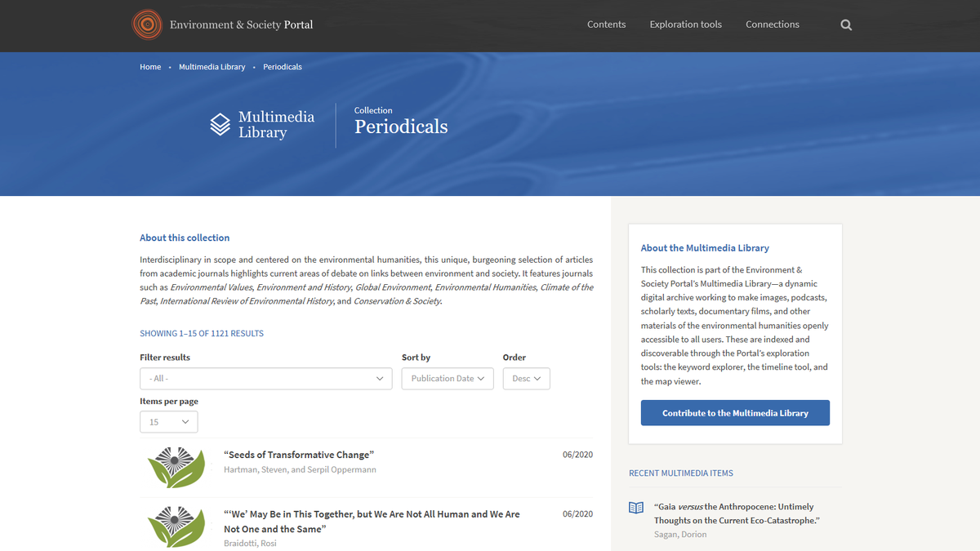The width and height of the screenshot is (980, 551).
Task: Open the Sort by Publication Date dropdown
Action: (448, 379)
